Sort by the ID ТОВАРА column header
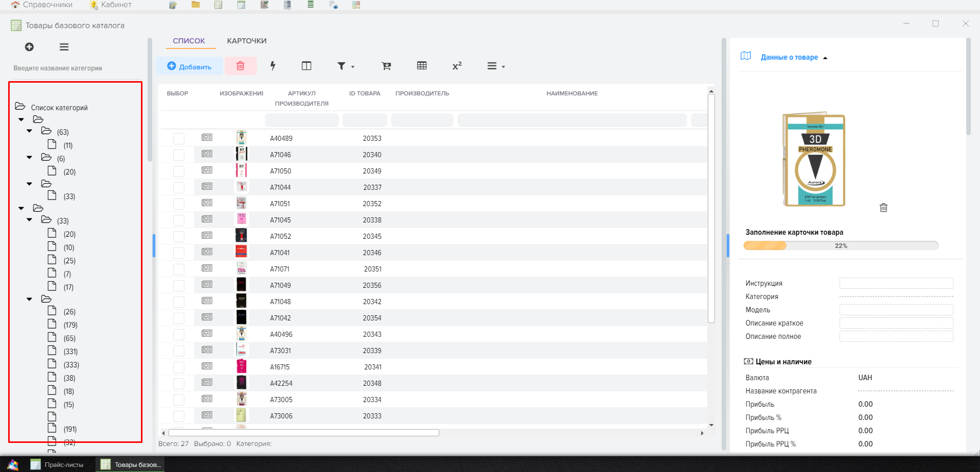Image resolution: width=980 pixels, height=472 pixels. pyautogui.click(x=365, y=93)
